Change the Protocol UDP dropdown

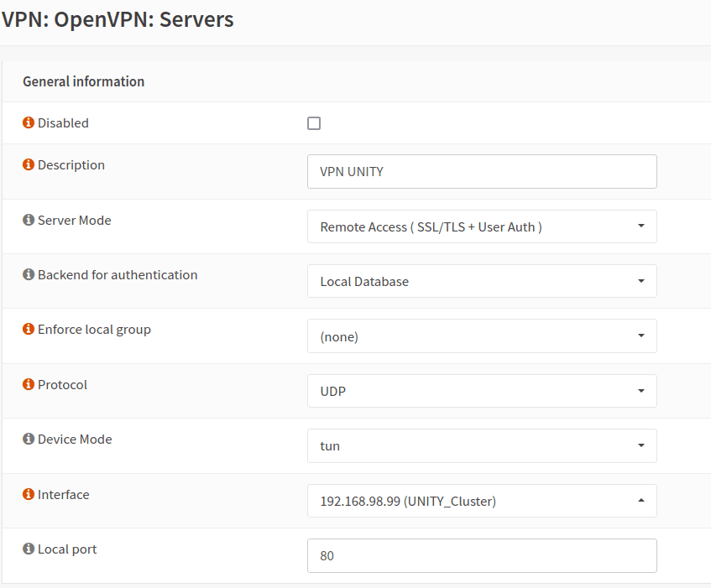[x=482, y=391]
